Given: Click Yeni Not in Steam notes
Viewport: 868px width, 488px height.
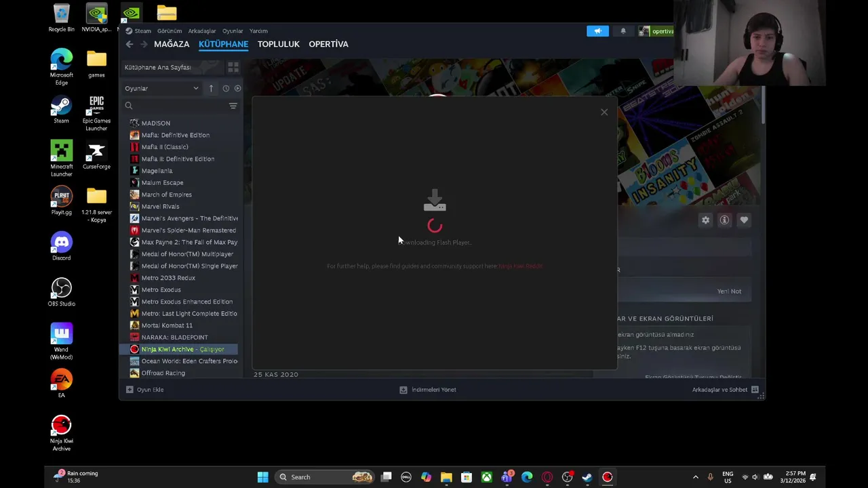Looking at the screenshot, I should (x=729, y=291).
